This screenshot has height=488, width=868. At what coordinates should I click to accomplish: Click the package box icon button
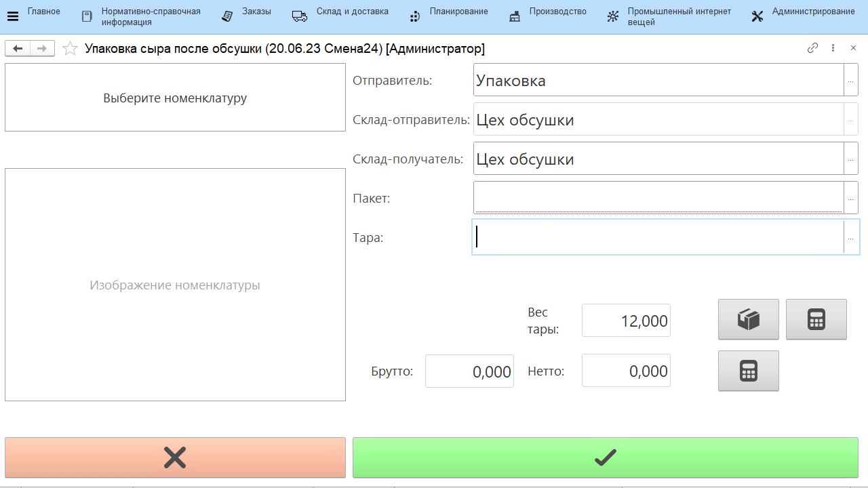[x=748, y=319]
